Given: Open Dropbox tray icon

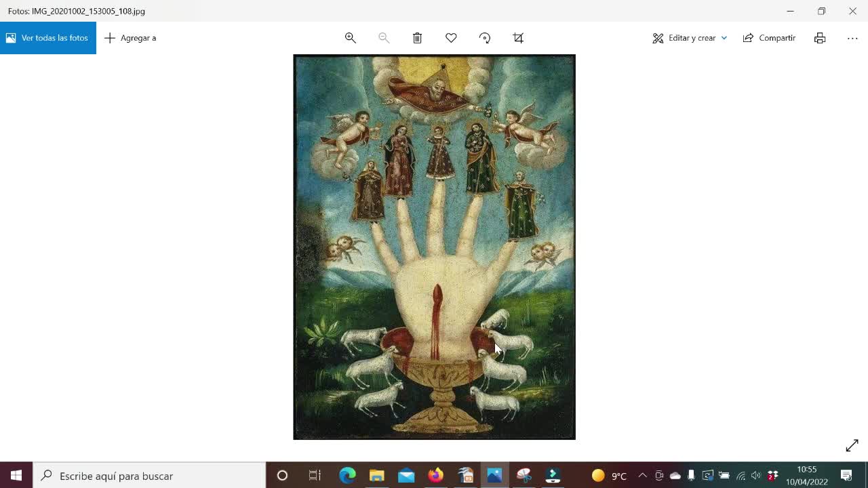Looking at the screenshot, I should (772, 476).
